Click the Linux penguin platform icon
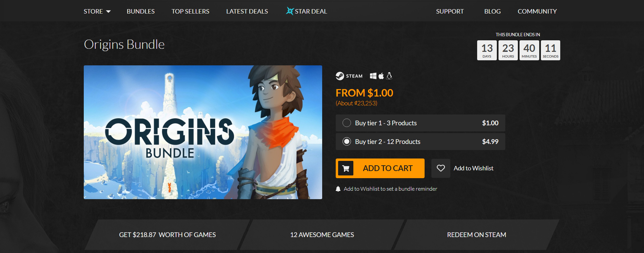 [389, 76]
